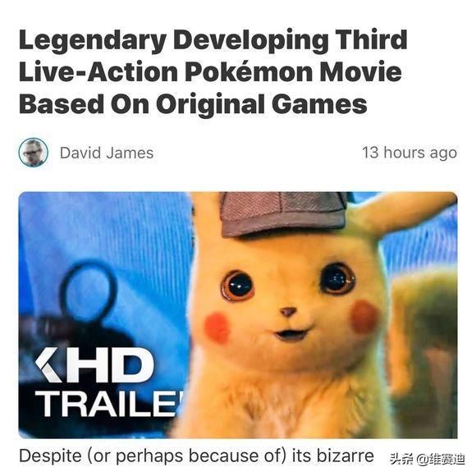Click Pikachu's right eye
The width and height of the screenshot is (476, 476).
tap(337, 279)
